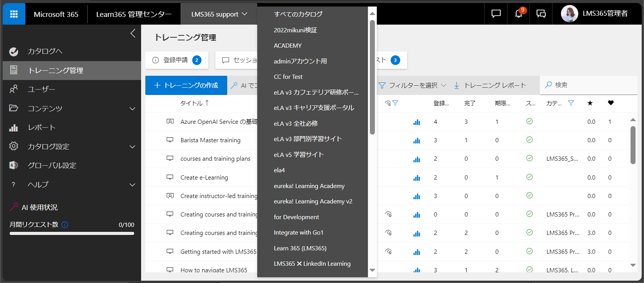644x283 pixels.
Task: Click the training table vertical scrollbar thumb
Action: pos(633,145)
